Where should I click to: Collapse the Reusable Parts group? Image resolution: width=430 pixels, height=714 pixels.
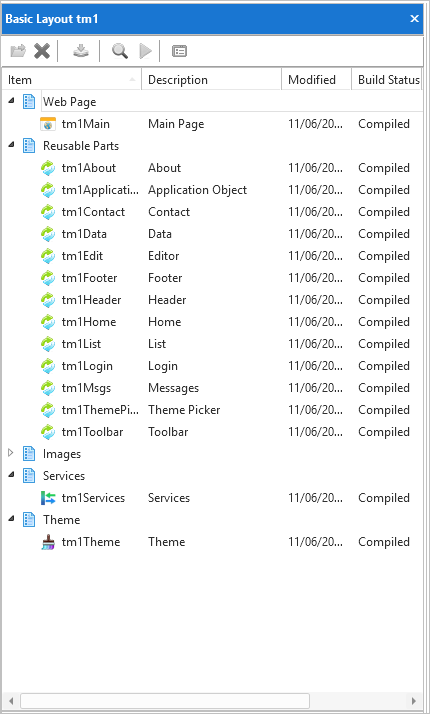[x=11, y=145]
